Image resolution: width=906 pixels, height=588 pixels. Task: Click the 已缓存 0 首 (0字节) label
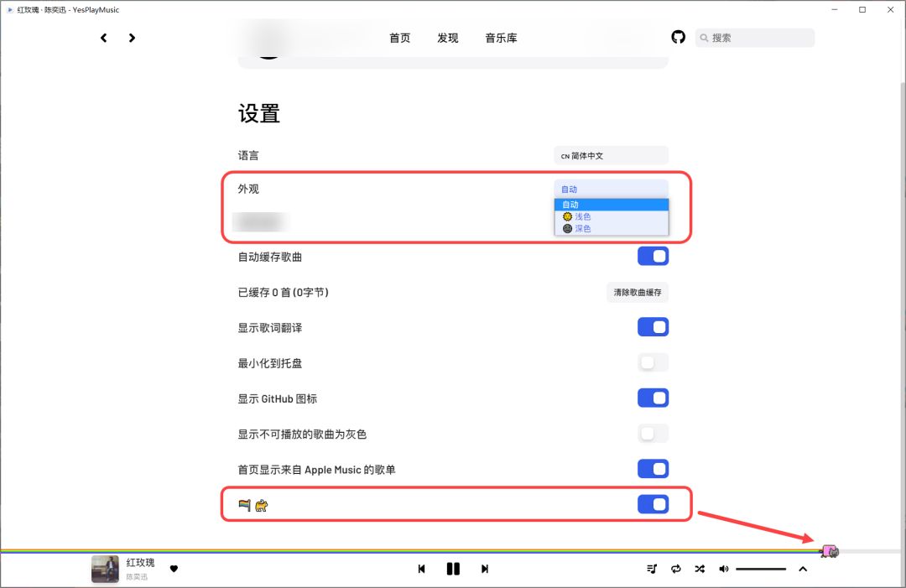284,292
